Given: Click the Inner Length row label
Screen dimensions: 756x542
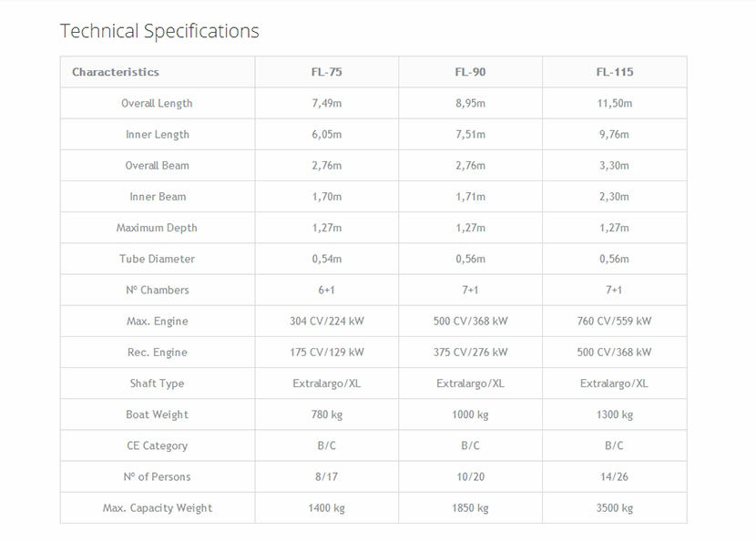Looking at the screenshot, I should coord(157,135).
